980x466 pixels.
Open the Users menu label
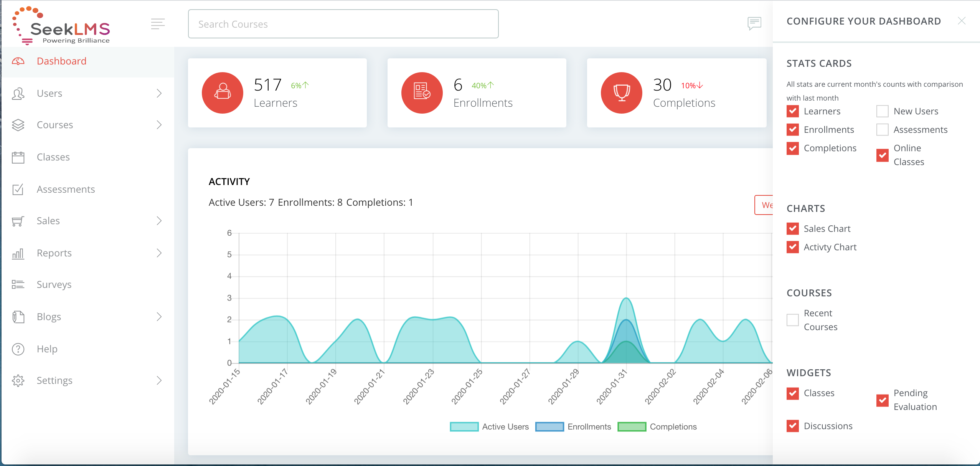click(x=49, y=93)
